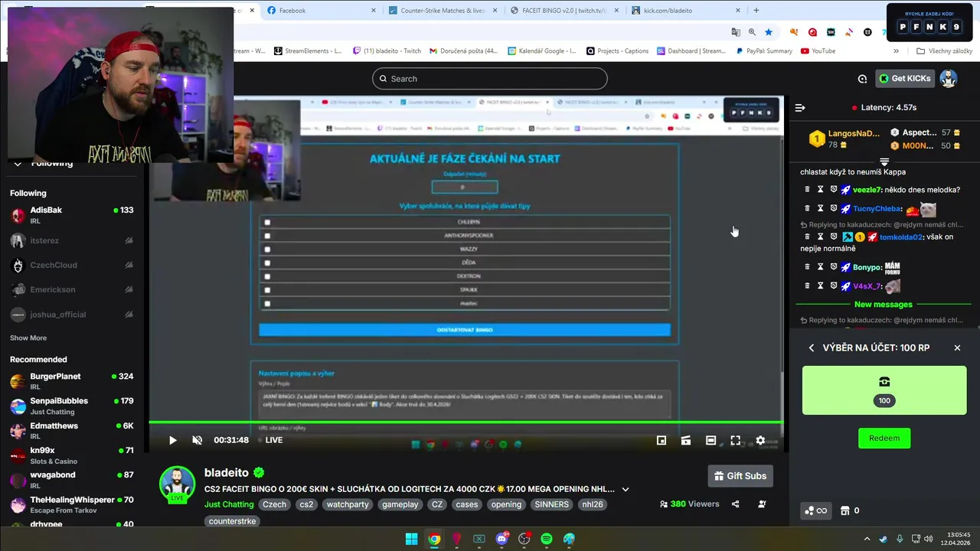Viewport: 980px width, 551px height.
Task: Open the YouTube bookmark
Action: (x=818, y=51)
